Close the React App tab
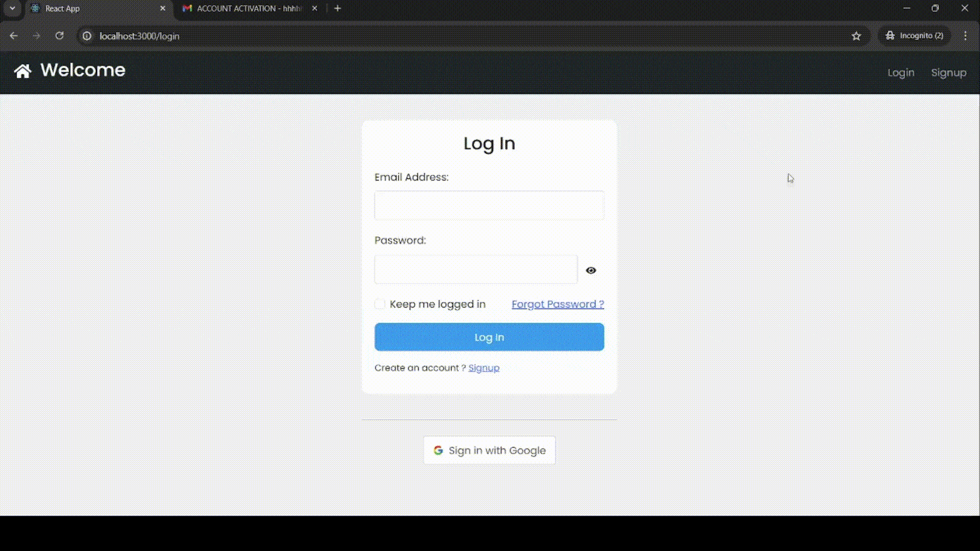Image resolution: width=980 pixels, height=551 pixels. coord(163,8)
